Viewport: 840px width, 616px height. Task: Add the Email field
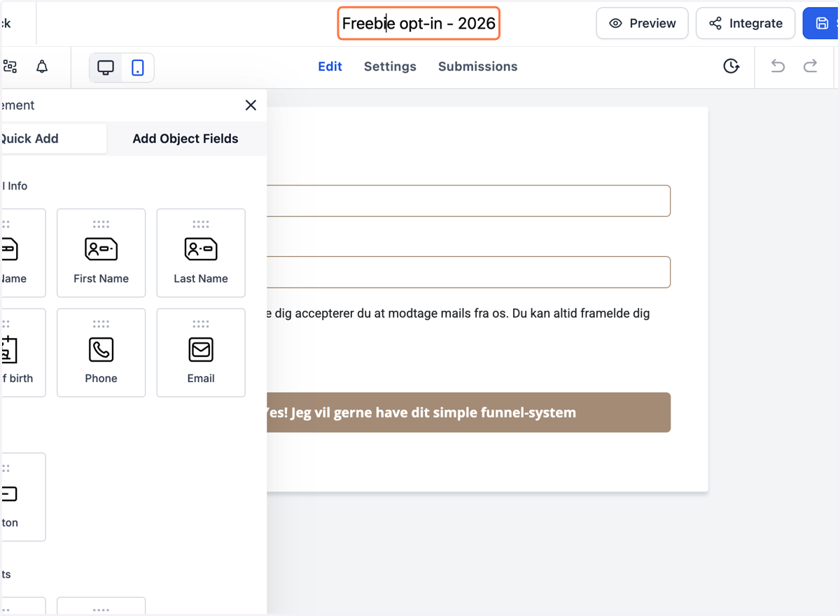[x=201, y=353]
